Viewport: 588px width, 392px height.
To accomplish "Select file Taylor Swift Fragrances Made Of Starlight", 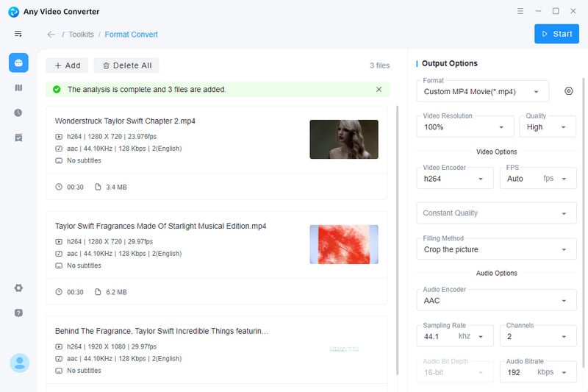I will point(160,226).
